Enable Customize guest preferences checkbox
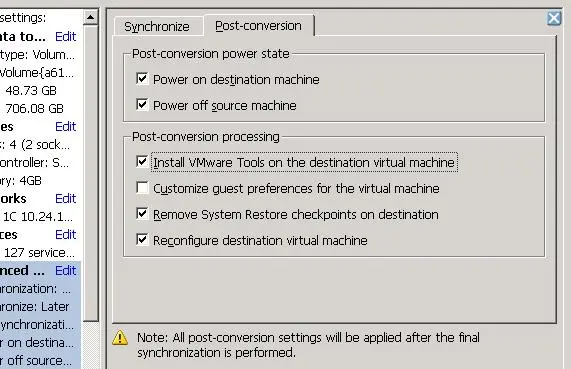Viewport: 571px width, 369px height. [x=142, y=188]
